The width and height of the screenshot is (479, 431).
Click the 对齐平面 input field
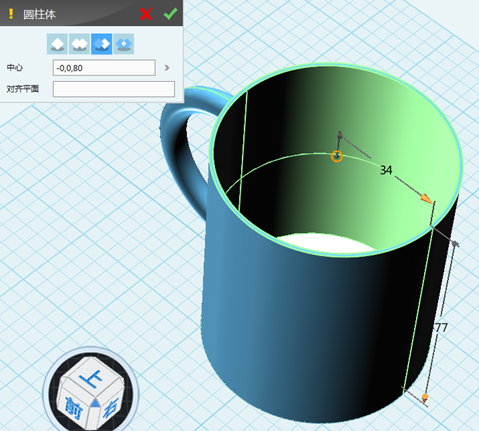pos(114,89)
